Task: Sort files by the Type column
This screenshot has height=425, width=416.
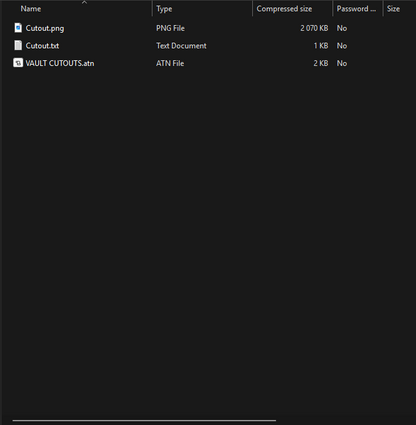Action: [164, 9]
